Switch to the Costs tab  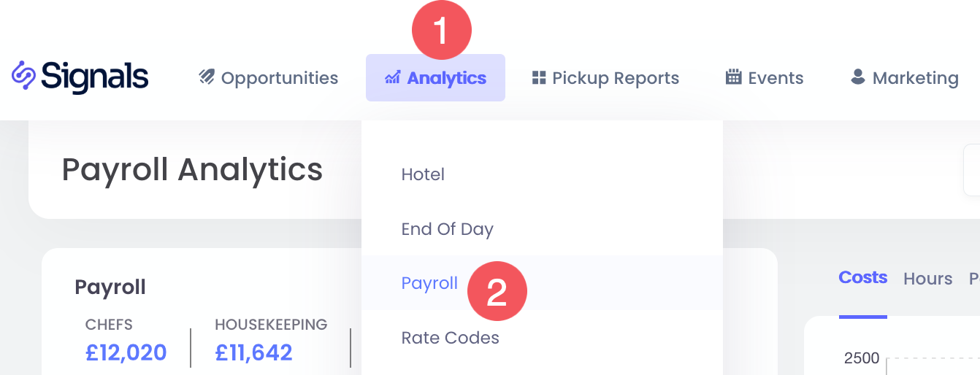(862, 278)
